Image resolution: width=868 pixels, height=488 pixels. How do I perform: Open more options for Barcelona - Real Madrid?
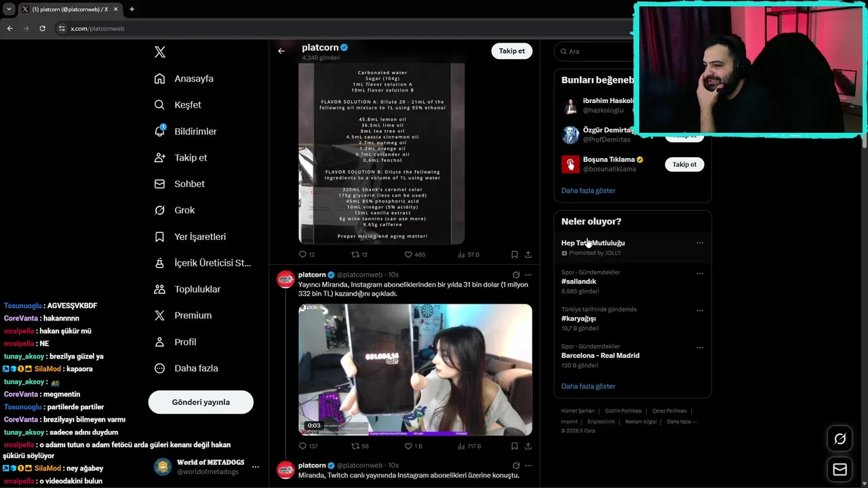coord(700,348)
